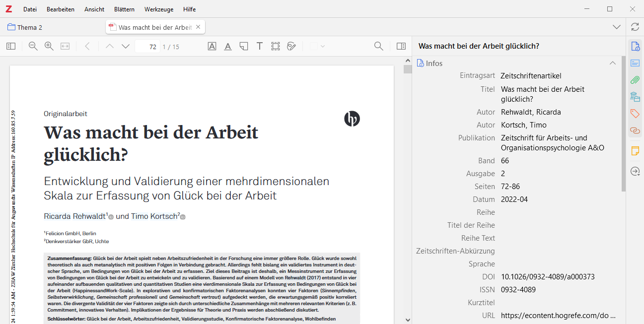644x324 pixels.
Task: Click the zoom in magnifier
Action: 49,46
